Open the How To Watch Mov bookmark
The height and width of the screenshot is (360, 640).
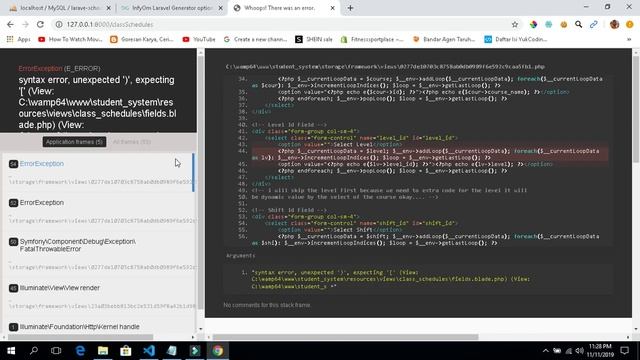(x=70, y=39)
